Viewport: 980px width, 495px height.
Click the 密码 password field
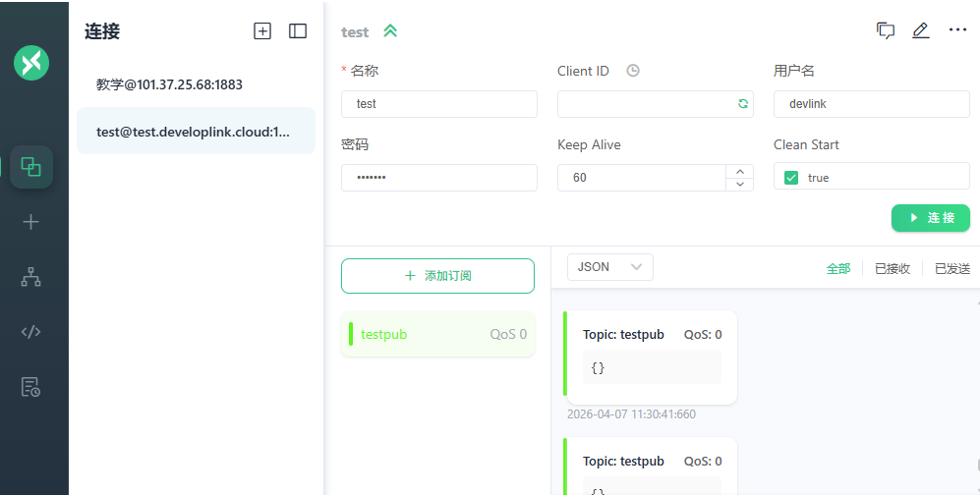tap(438, 177)
